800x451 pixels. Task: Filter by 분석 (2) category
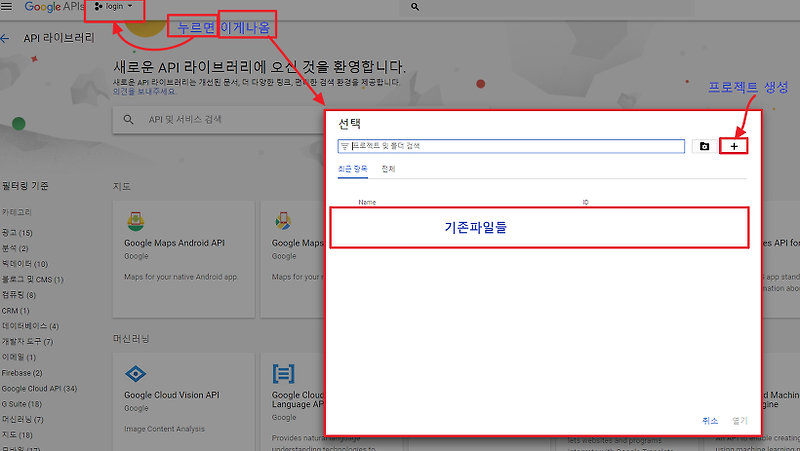tap(15, 248)
